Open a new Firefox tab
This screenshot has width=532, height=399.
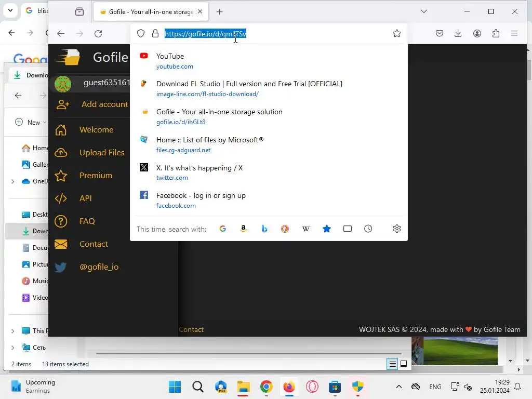[x=220, y=12]
